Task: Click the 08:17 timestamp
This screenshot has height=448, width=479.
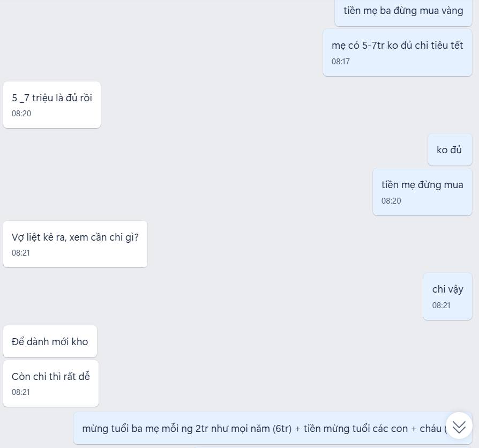Action: click(x=341, y=62)
